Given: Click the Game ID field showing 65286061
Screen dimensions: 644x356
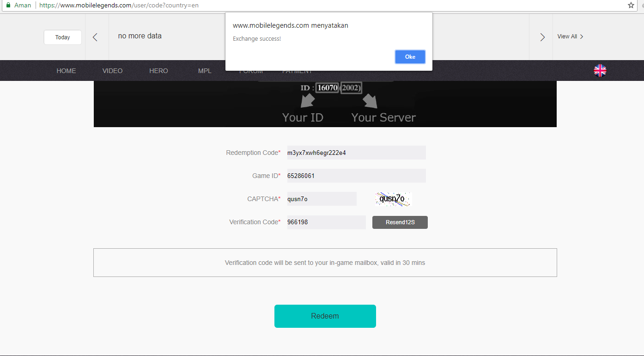Looking at the screenshot, I should [356, 176].
